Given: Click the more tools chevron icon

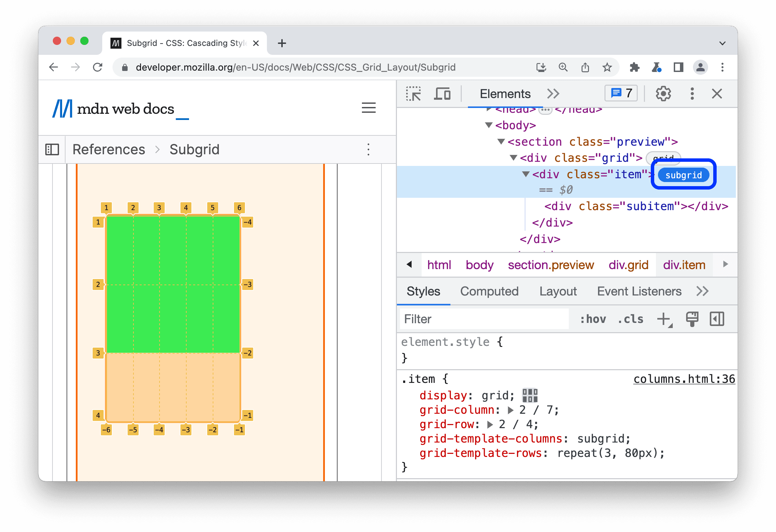Looking at the screenshot, I should 553,94.
